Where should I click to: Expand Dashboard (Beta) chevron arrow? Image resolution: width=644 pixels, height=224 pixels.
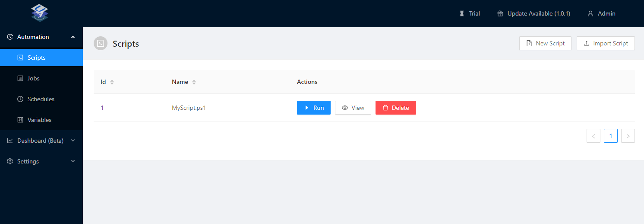pos(73,141)
